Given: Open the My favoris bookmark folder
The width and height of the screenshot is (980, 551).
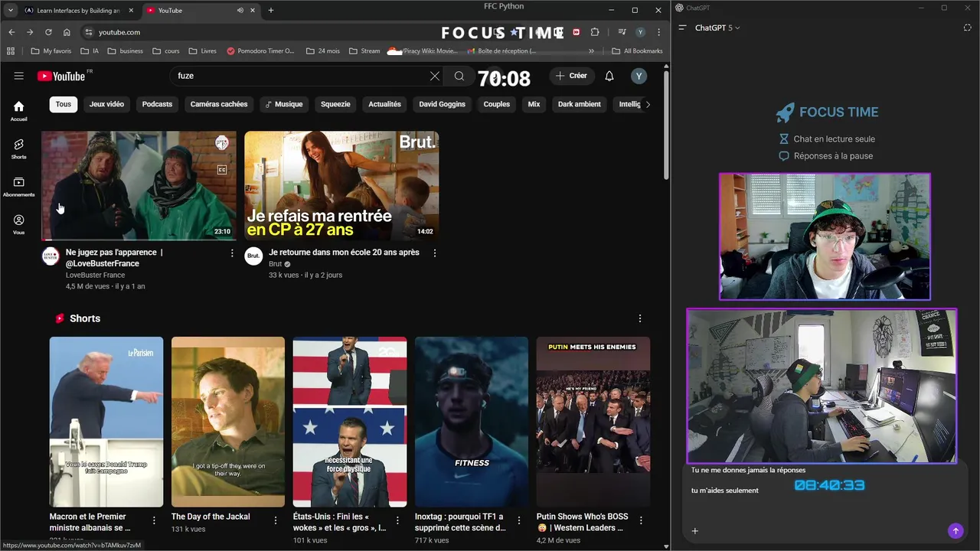Looking at the screenshot, I should 51,51.
